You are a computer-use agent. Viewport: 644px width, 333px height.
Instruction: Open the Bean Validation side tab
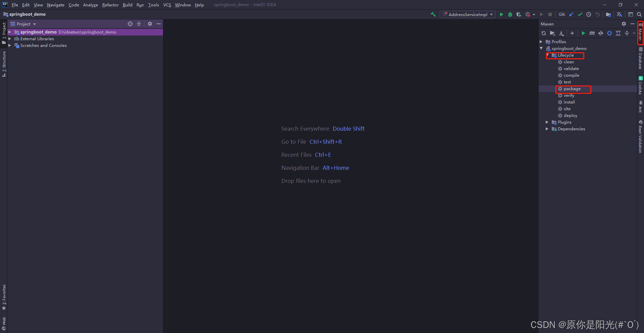640,136
